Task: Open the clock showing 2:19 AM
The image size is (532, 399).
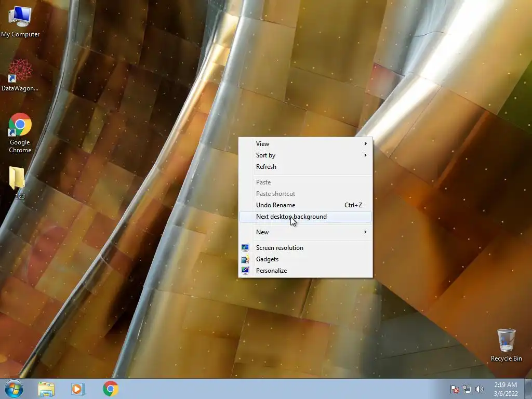Action: [506, 389]
